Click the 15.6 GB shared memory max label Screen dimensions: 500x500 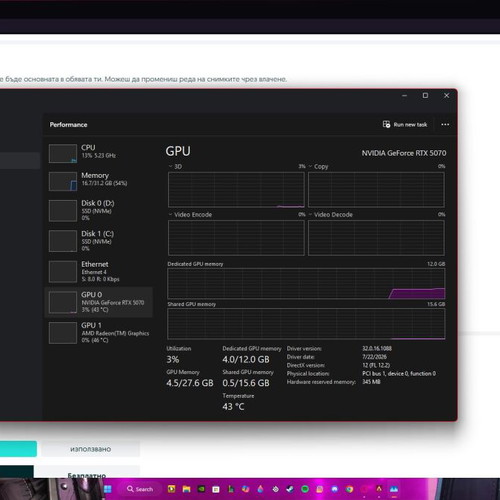[x=436, y=304]
